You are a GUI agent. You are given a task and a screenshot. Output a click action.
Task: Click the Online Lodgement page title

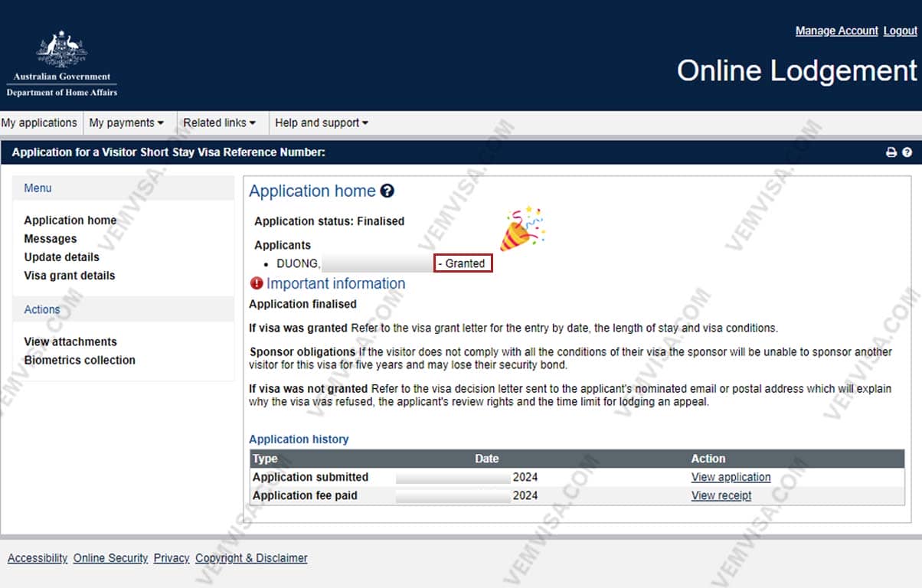pyautogui.click(x=797, y=70)
